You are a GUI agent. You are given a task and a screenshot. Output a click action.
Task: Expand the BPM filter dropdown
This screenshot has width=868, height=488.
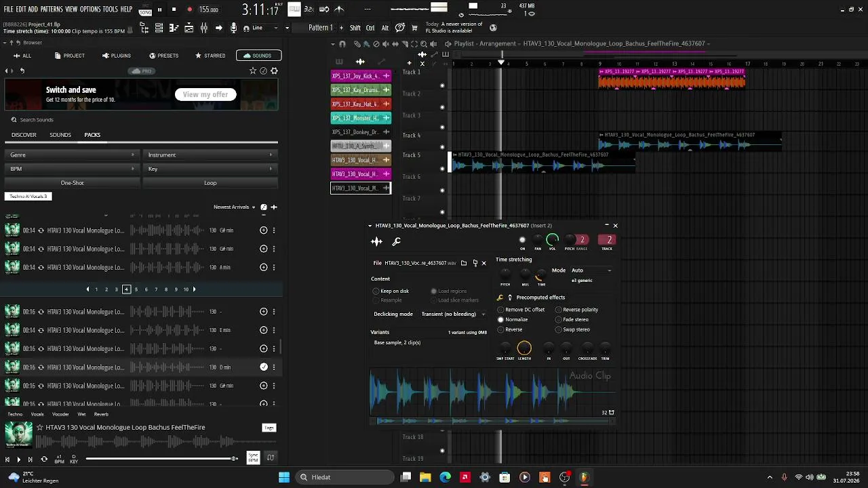[x=72, y=169]
